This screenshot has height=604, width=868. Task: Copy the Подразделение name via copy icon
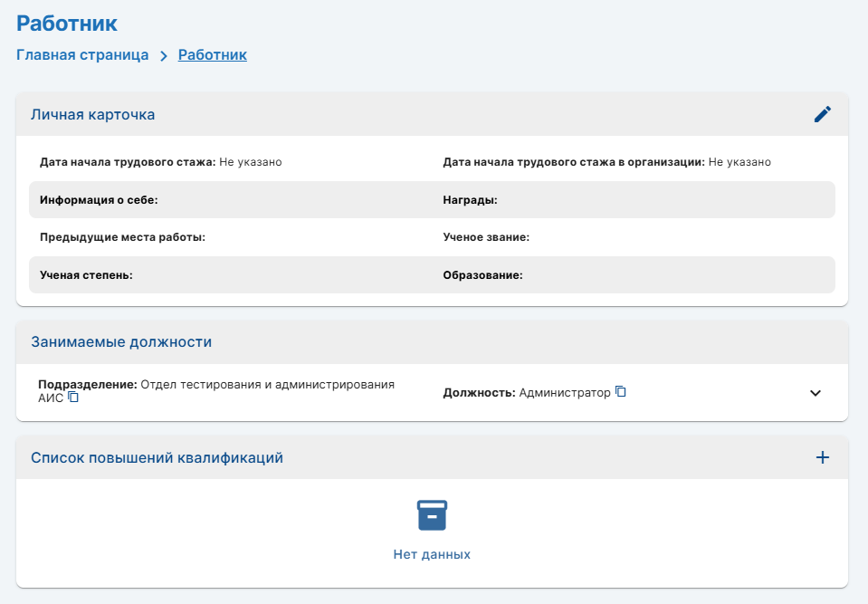(x=73, y=397)
